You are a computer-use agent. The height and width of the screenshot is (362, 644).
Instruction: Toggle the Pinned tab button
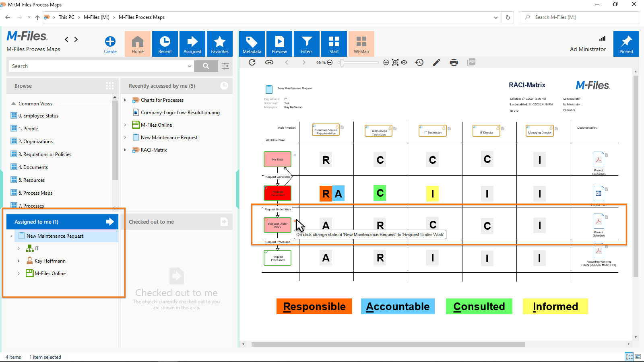[626, 44]
